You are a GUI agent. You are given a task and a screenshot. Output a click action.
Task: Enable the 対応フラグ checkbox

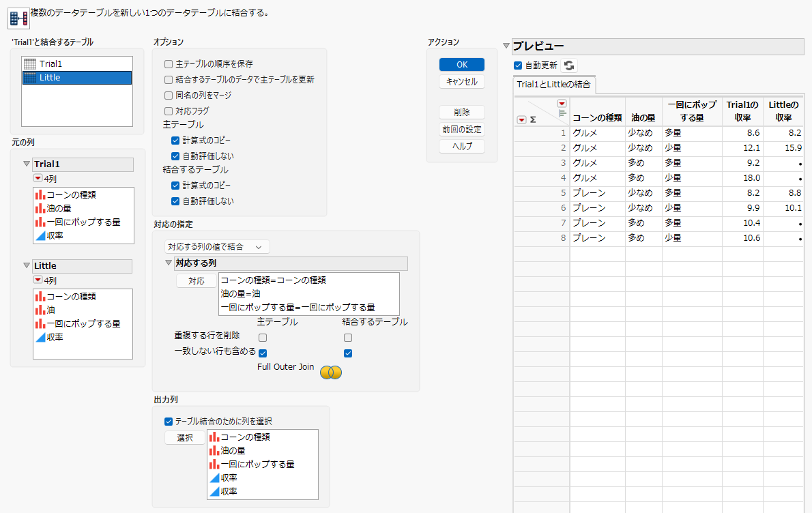click(169, 111)
